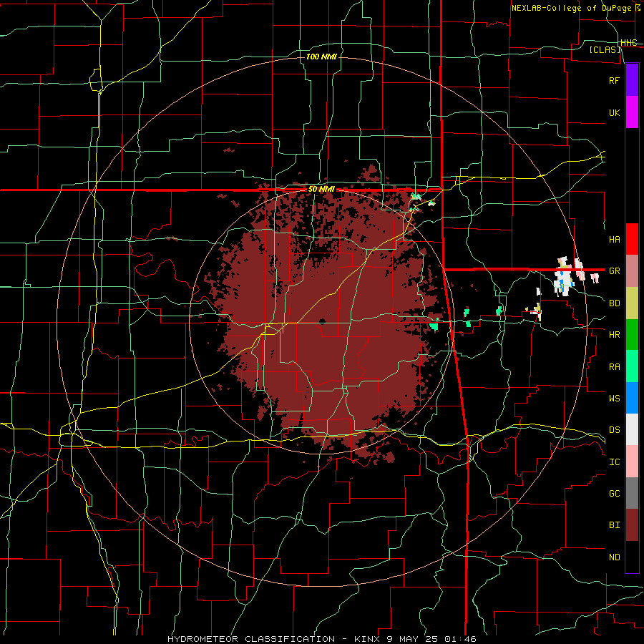This screenshot has height=644, width=644.
Task: Pick the mint green RA legend swatch
Action: (632, 366)
